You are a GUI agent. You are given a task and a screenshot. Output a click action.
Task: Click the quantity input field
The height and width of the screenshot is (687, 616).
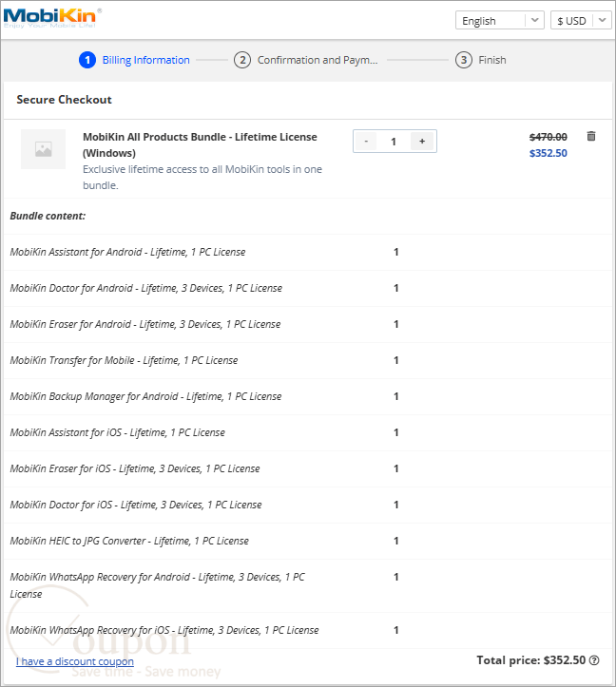394,141
